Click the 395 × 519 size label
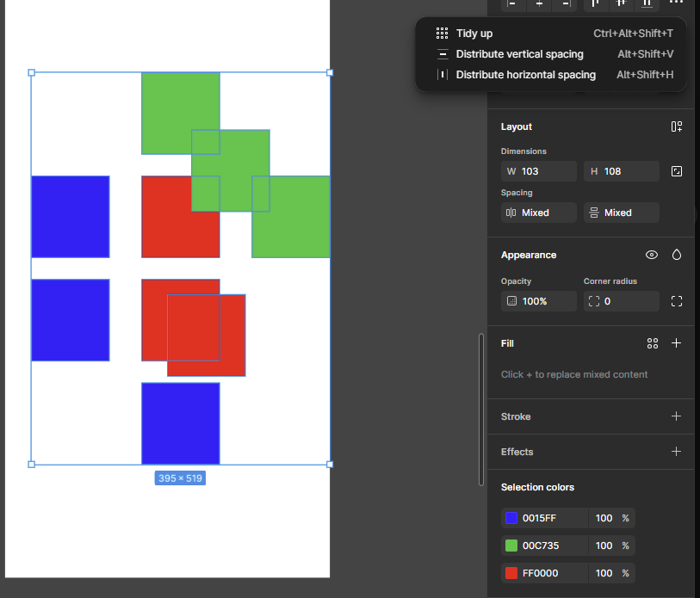The image size is (700, 598). click(180, 478)
